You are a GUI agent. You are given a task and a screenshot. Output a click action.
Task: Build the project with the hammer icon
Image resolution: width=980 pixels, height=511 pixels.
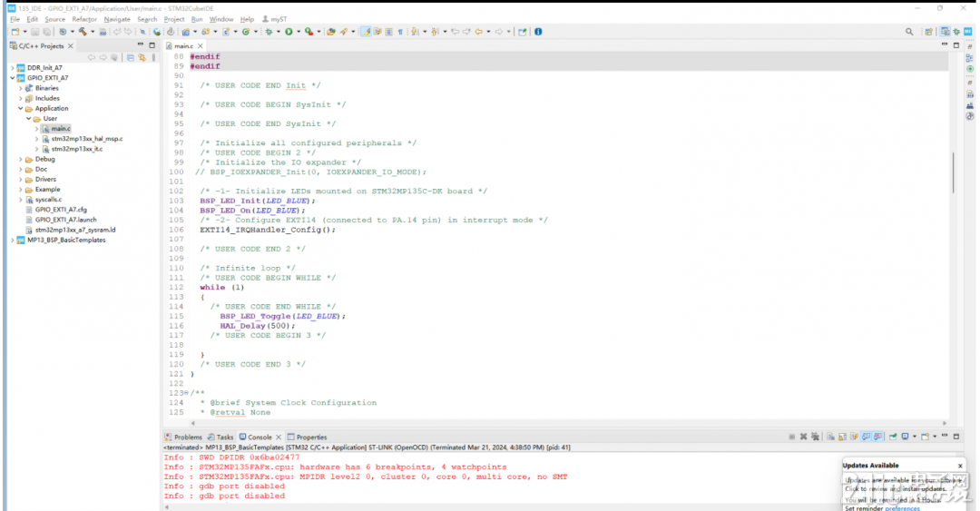point(83,31)
